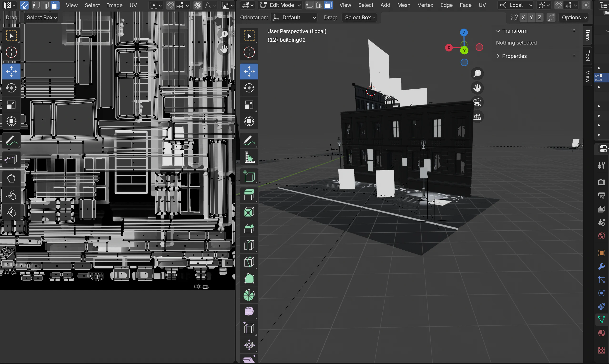Choose the Spin tool
The width and height of the screenshot is (609, 364).
[x=249, y=295]
